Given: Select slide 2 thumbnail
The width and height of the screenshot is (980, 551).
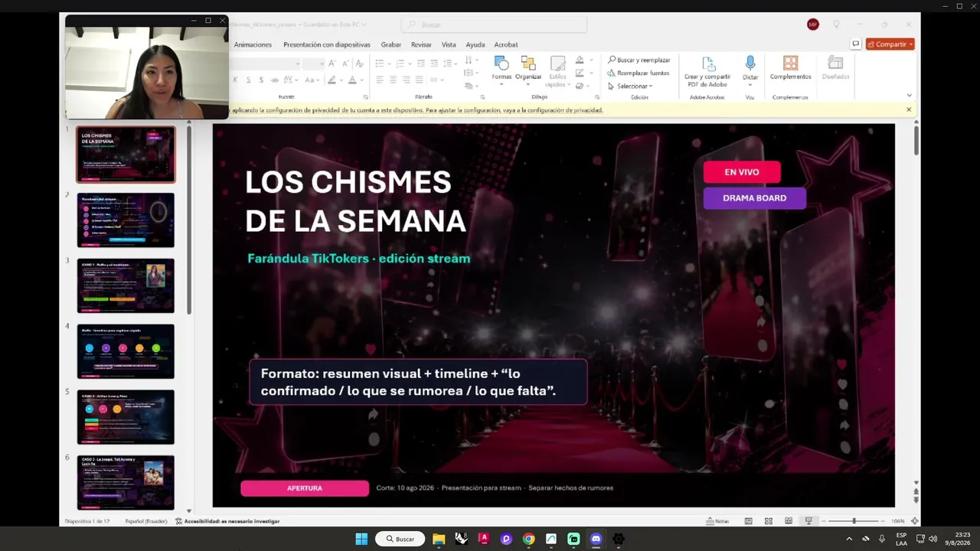Looking at the screenshot, I should pos(126,220).
